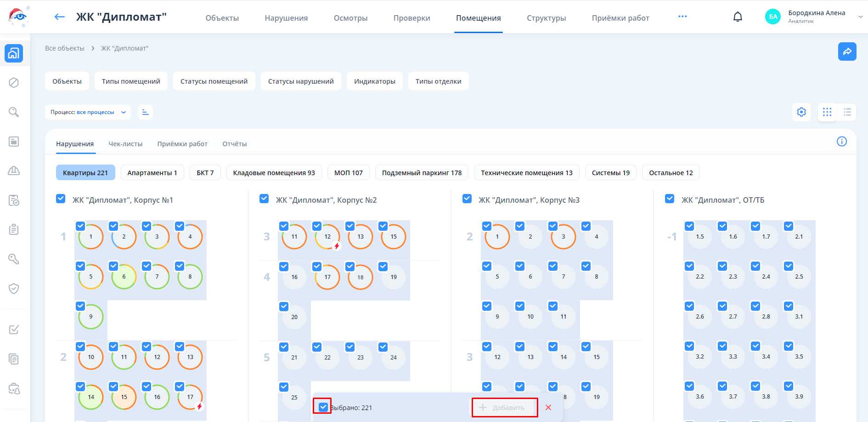Click apartment circle 6 in Корпус №1

point(124,277)
